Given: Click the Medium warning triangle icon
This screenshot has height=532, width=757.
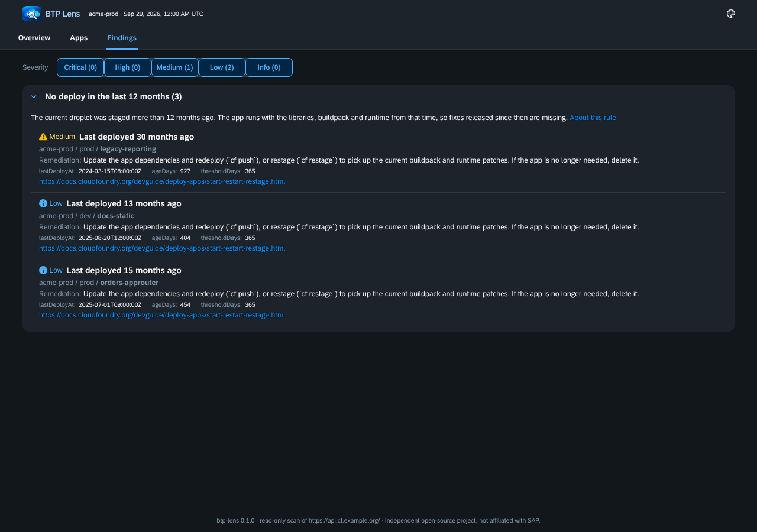Looking at the screenshot, I should [x=43, y=137].
